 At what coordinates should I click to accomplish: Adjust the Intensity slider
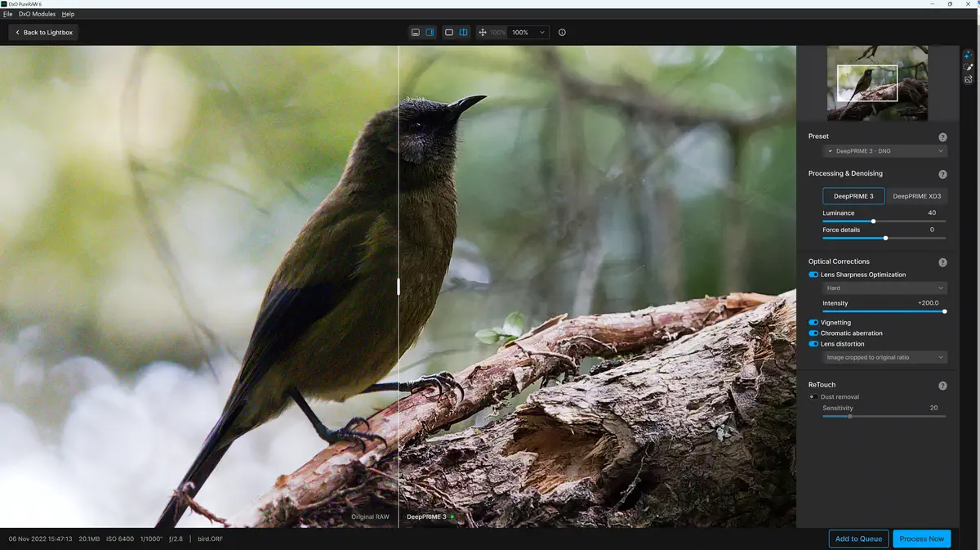[x=884, y=311]
